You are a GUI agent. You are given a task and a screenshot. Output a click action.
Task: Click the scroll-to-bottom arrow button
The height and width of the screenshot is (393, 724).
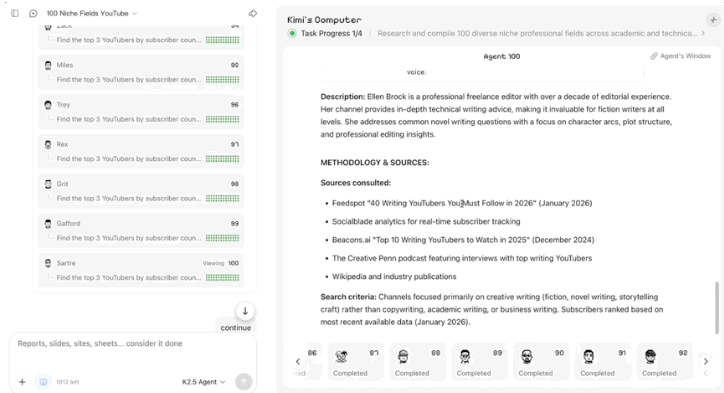pyautogui.click(x=245, y=311)
